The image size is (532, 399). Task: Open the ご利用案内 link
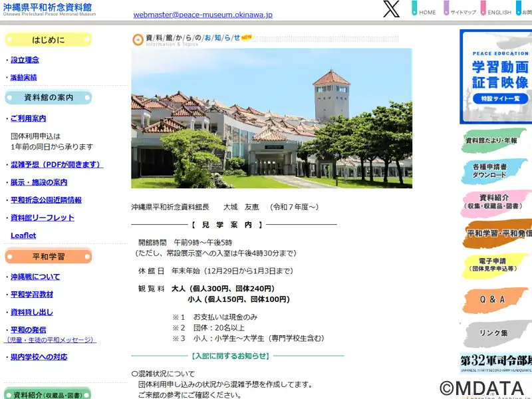click(28, 118)
